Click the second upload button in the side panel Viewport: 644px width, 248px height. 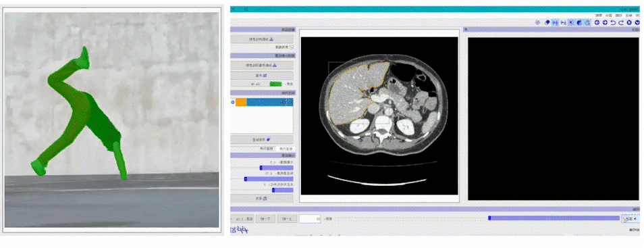262,65
